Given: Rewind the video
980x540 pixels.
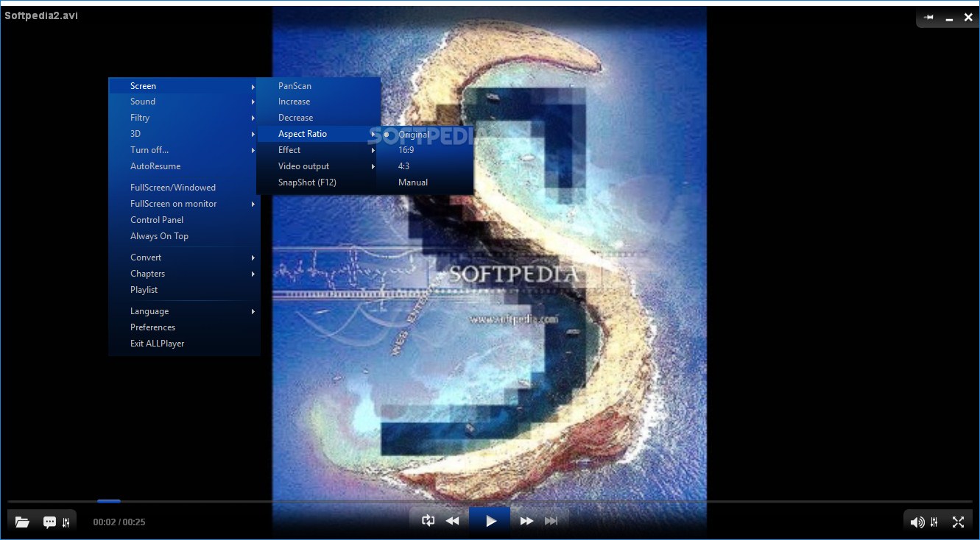Looking at the screenshot, I should (x=453, y=521).
